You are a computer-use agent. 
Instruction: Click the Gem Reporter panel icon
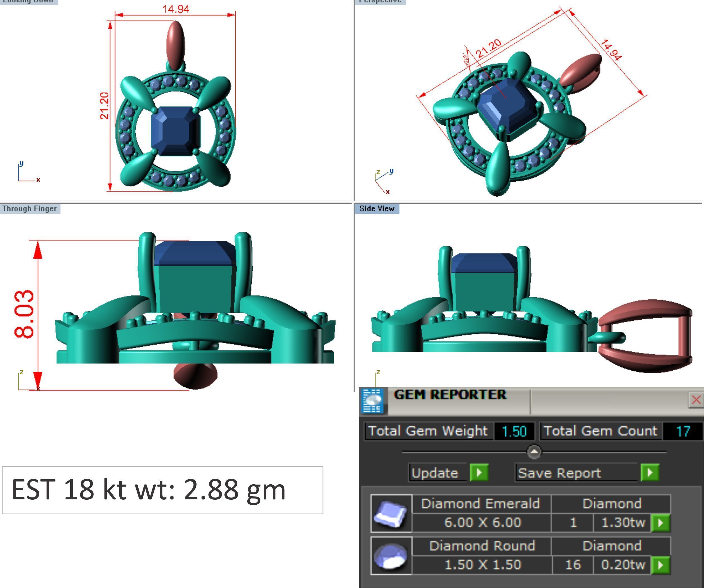[373, 401]
